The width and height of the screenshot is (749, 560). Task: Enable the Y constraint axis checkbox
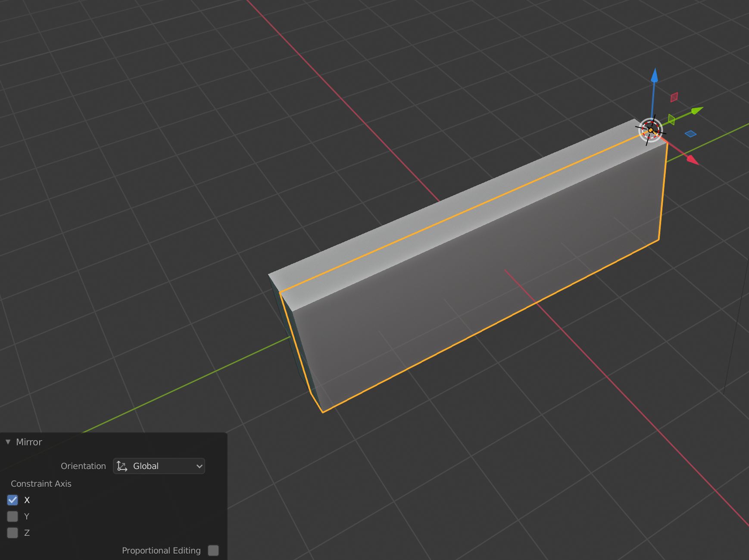coord(12,516)
